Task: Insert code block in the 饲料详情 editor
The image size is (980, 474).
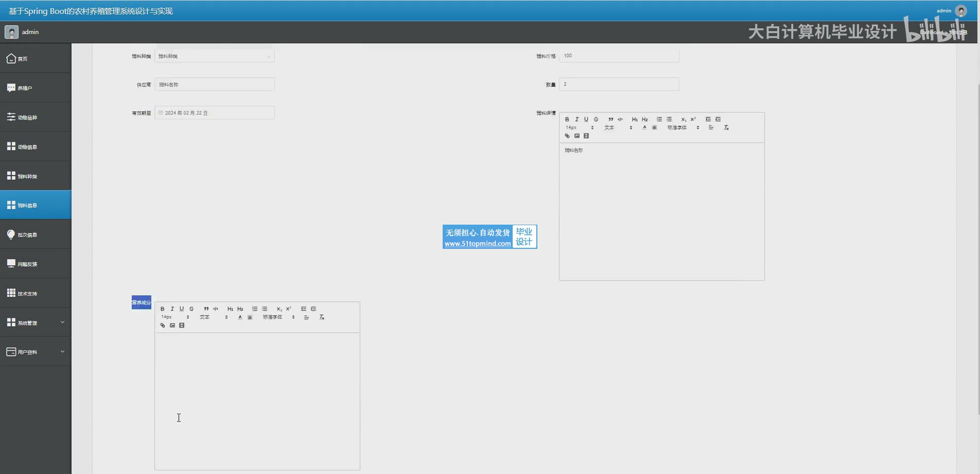Action: (620, 120)
